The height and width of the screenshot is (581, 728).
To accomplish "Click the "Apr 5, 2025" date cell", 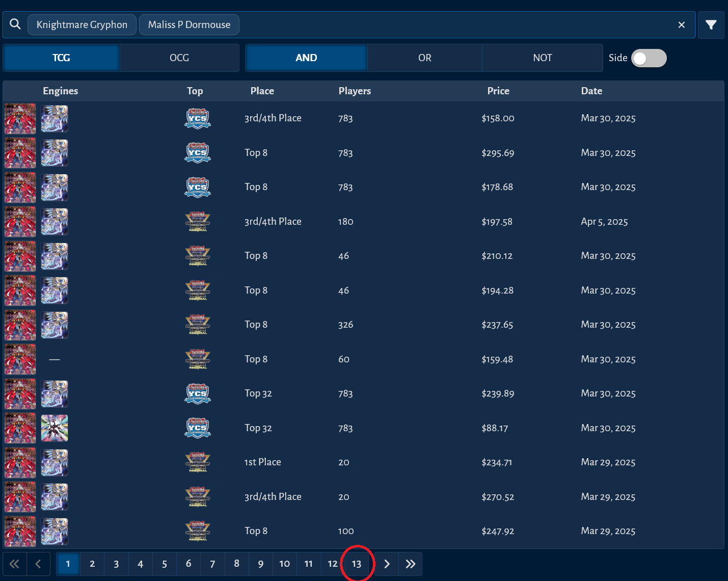I will click(x=604, y=222).
